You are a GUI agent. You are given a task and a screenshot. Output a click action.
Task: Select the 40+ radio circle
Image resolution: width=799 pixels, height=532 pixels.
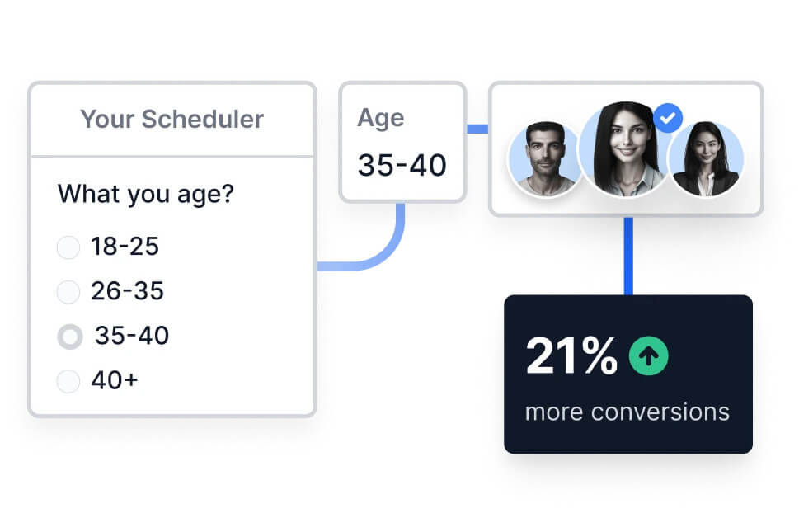(x=68, y=381)
